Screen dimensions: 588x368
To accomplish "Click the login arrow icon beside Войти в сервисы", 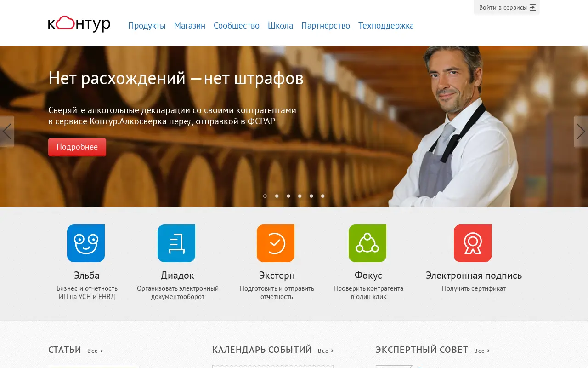I will [533, 7].
